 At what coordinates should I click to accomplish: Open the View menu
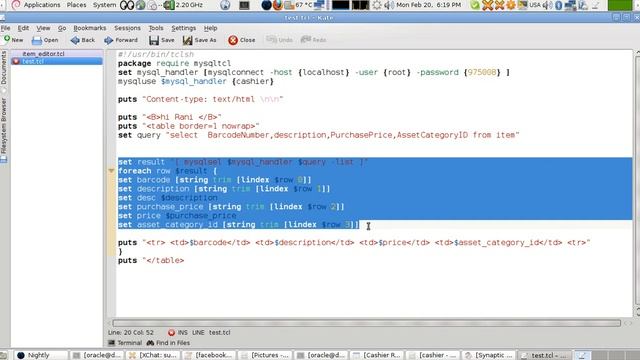point(43,28)
